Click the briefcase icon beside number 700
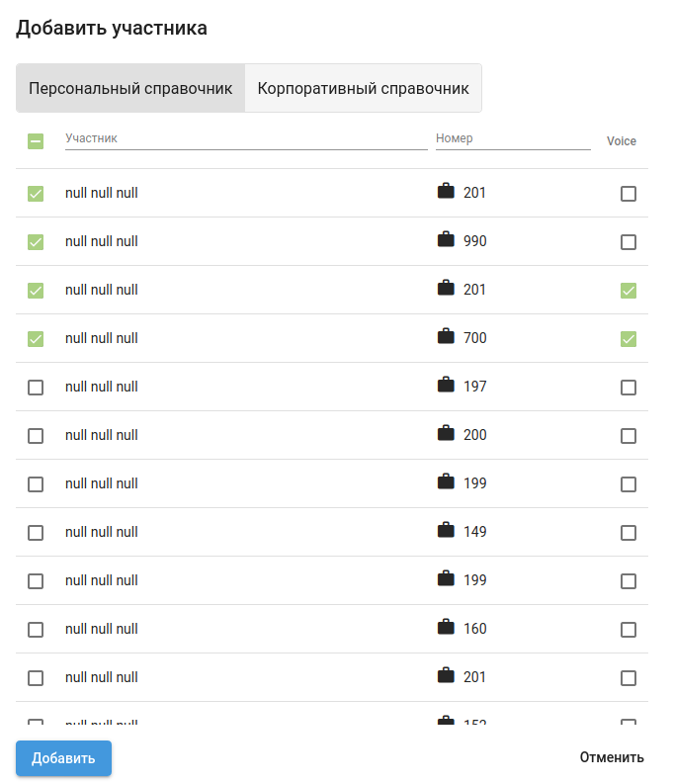This screenshot has width=673, height=784. (x=446, y=337)
